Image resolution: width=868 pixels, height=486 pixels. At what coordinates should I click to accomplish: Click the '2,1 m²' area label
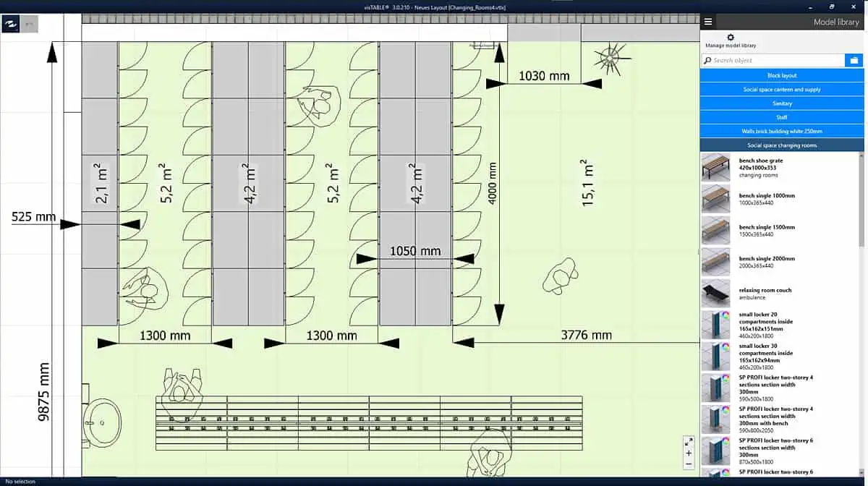tap(101, 182)
